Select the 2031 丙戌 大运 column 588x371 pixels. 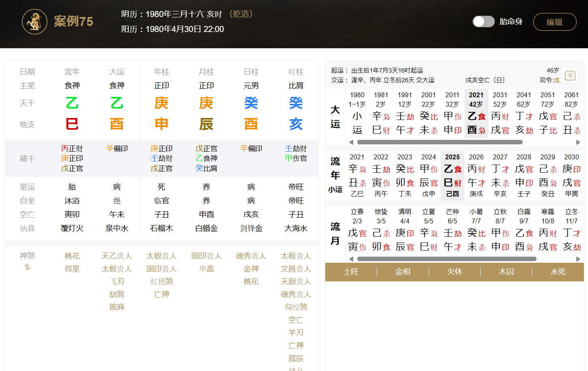(500, 114)
